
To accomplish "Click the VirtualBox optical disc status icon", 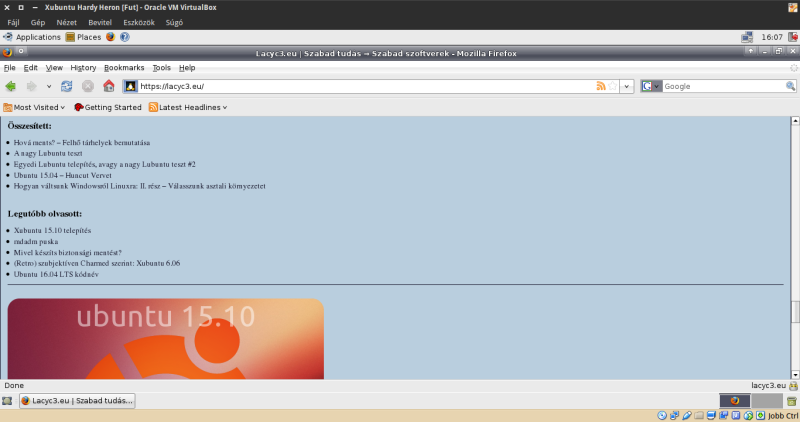I will [662, 415].
